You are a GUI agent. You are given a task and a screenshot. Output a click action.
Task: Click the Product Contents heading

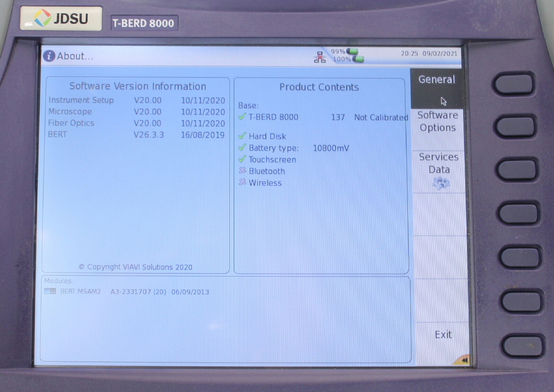click(319, 87)
